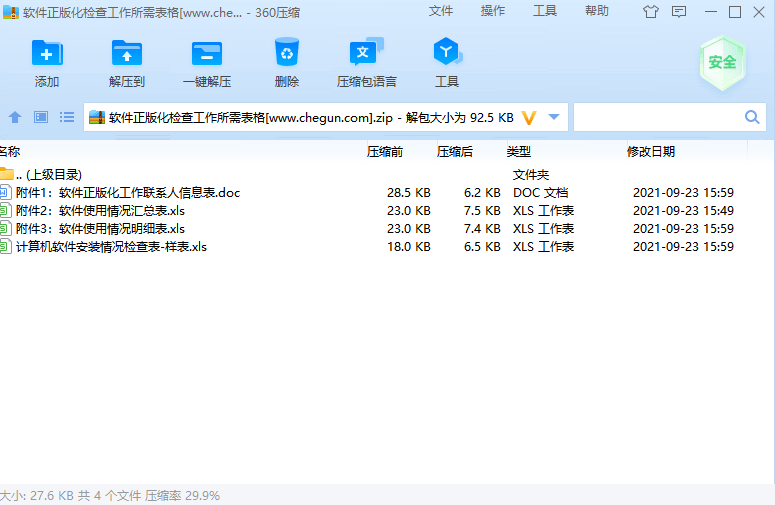Open the skin (shirt) icon in title bar

click(650, 12)
